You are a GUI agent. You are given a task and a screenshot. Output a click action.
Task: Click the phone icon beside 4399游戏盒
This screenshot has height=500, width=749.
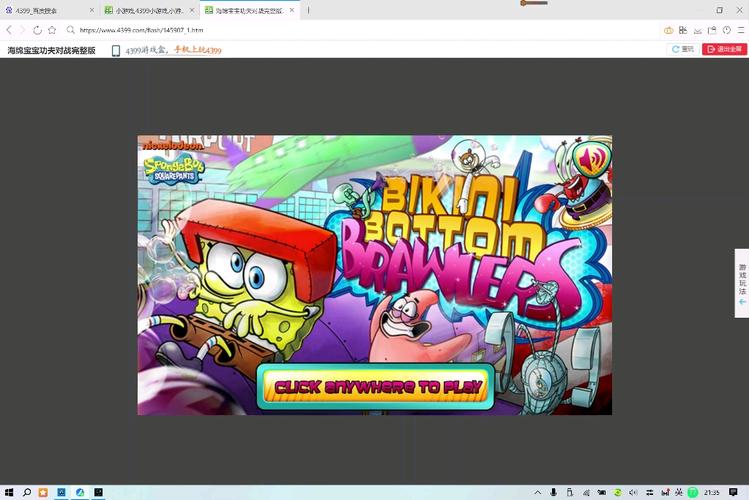116,50
